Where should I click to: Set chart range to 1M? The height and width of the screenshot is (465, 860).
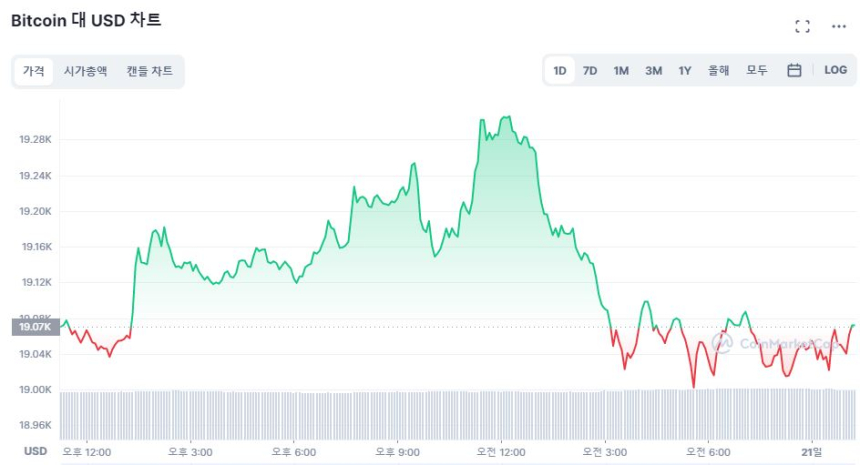pyautogui.click(x=621, y=70)
